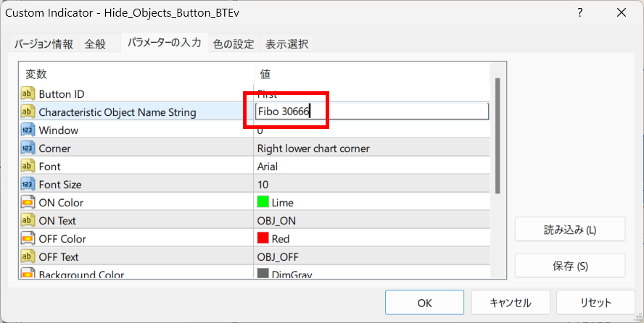Click the リセット button
This screenshot has height=323, width=644.
(595, 303)
